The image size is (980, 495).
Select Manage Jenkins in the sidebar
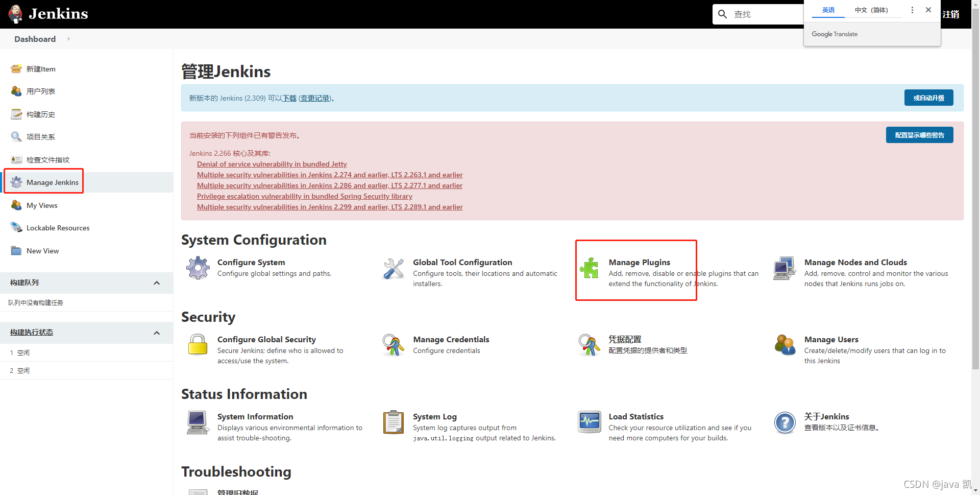pyautogui.click(x=53, y=182)
